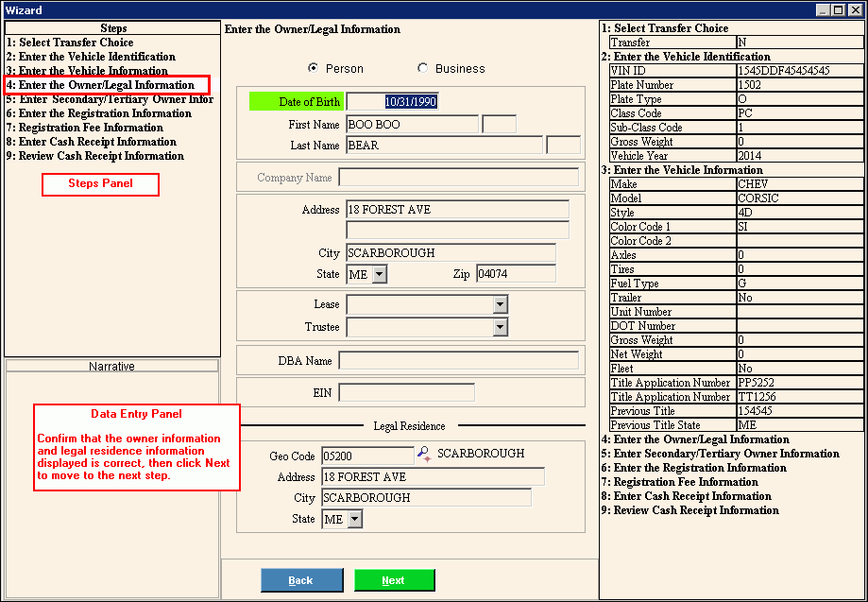Click the Zip code field
This screenshot has width=868, height=602.
click(x=516, y=274)
